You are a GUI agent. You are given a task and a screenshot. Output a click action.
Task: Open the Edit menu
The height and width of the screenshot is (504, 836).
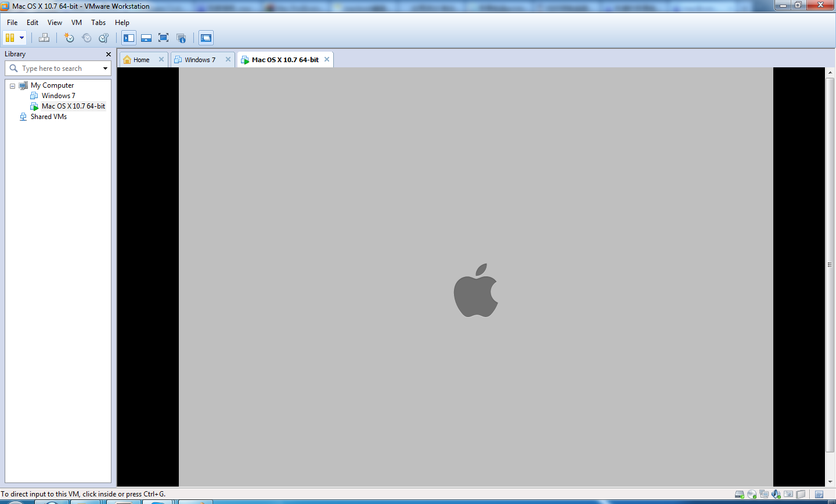[x=33, y=23]
